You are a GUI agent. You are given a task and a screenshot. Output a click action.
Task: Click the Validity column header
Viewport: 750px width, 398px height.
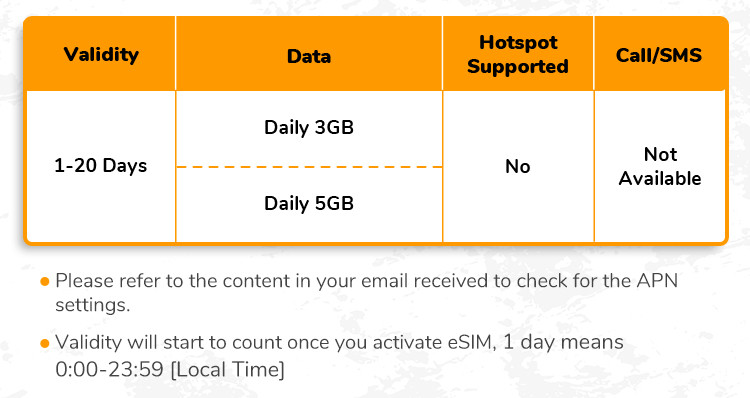tap(101, 55)
